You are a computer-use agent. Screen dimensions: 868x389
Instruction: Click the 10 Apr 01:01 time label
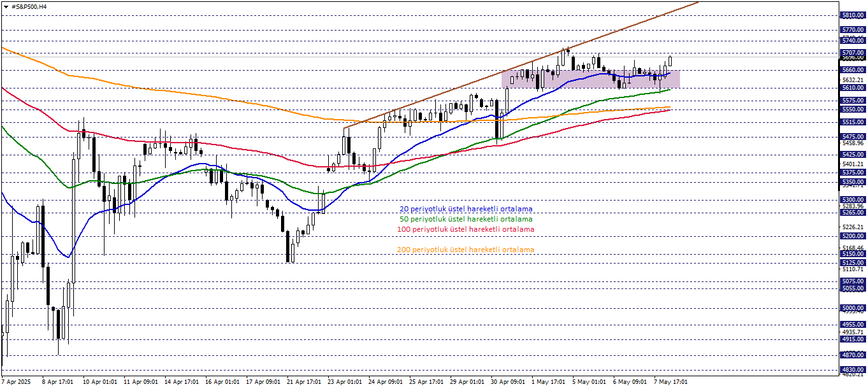point(100,382)
